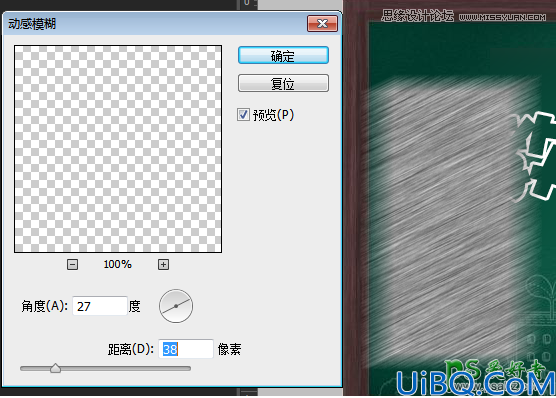Click the 100% zoom level text
Screen dimensions: 556x398
pos(117,264)
